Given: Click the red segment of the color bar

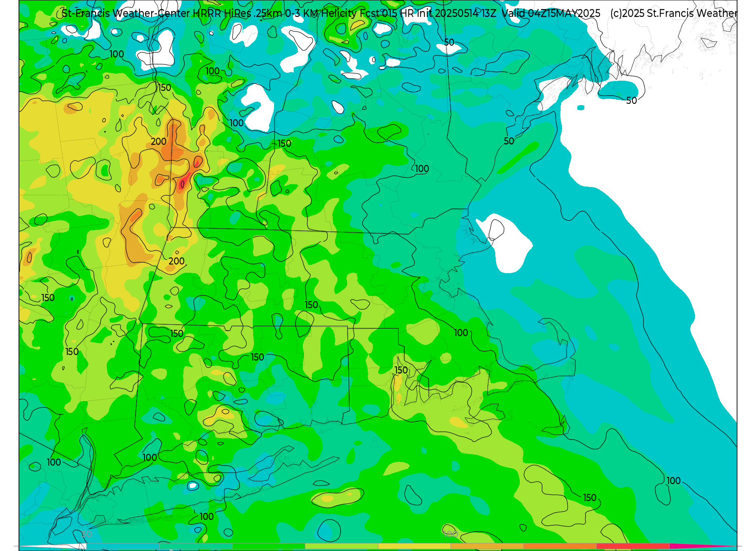Looking at the screenshot, I should tap(633, 546).
